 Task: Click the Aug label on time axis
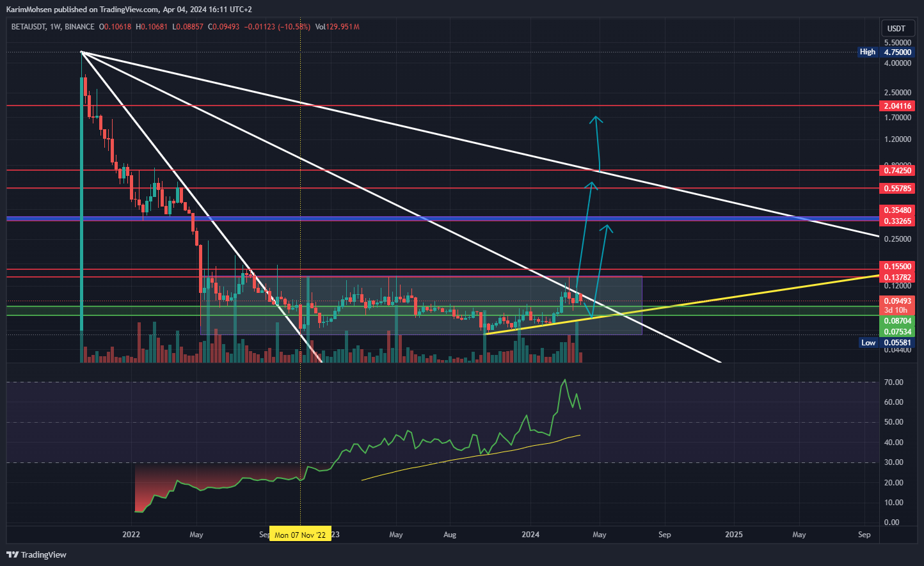(450, 535)
